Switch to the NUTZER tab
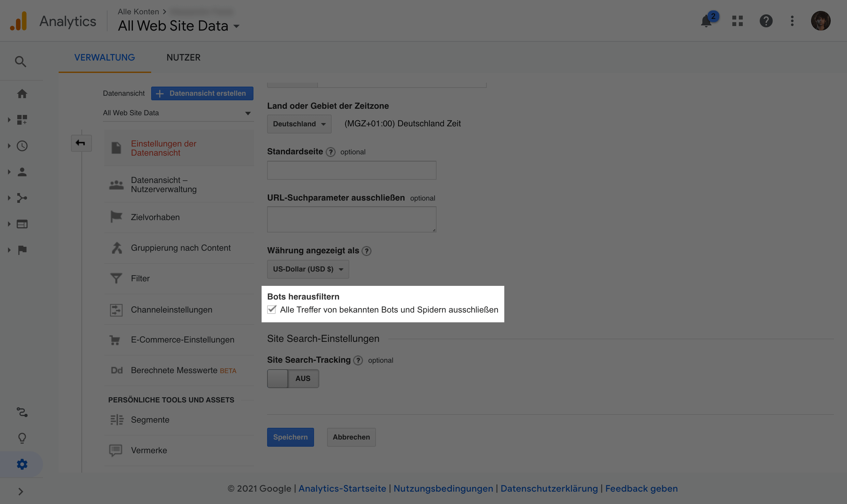The width and height of the screenshot is (847, 504). click(183, 57)
